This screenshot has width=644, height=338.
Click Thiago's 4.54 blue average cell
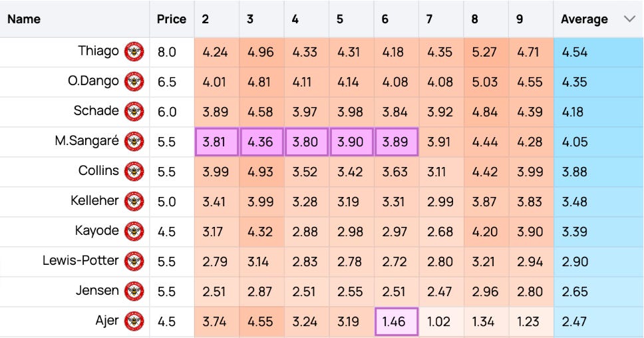point(598,52)
